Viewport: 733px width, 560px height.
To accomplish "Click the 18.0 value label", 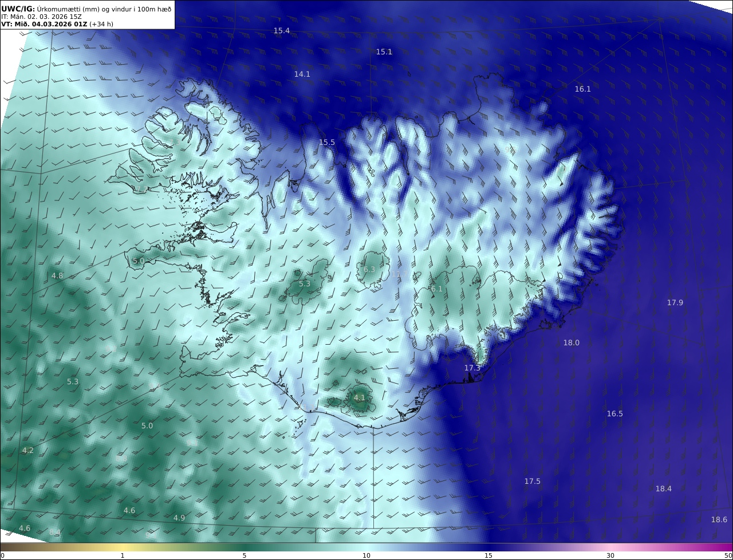I will pyautogui.click(x=571, y=342).
